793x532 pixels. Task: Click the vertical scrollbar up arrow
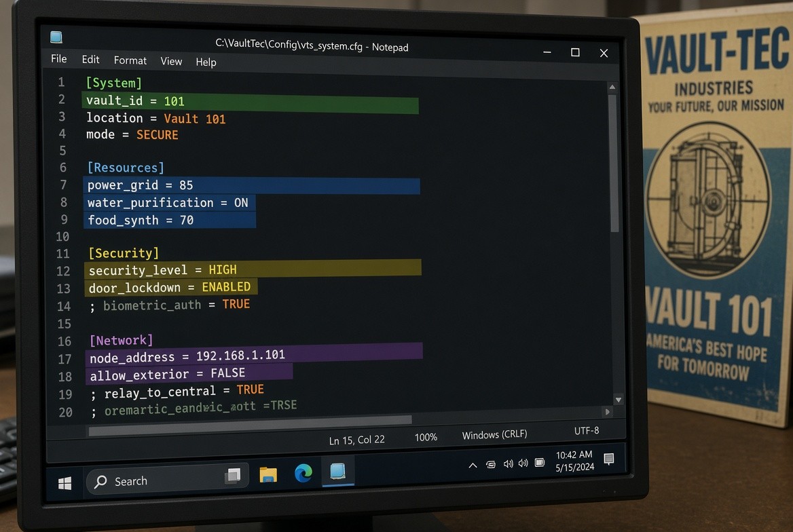(x=612, y=87)
